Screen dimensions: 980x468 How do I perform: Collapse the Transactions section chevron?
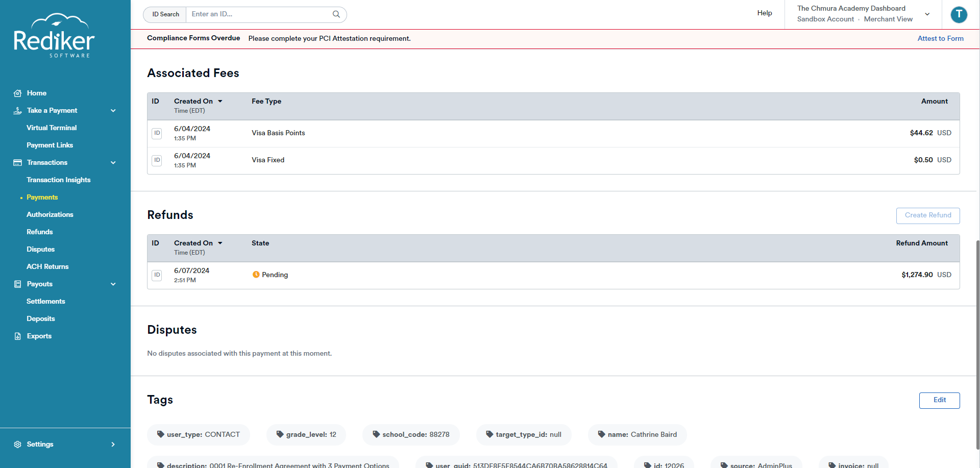tap(113, 163)
